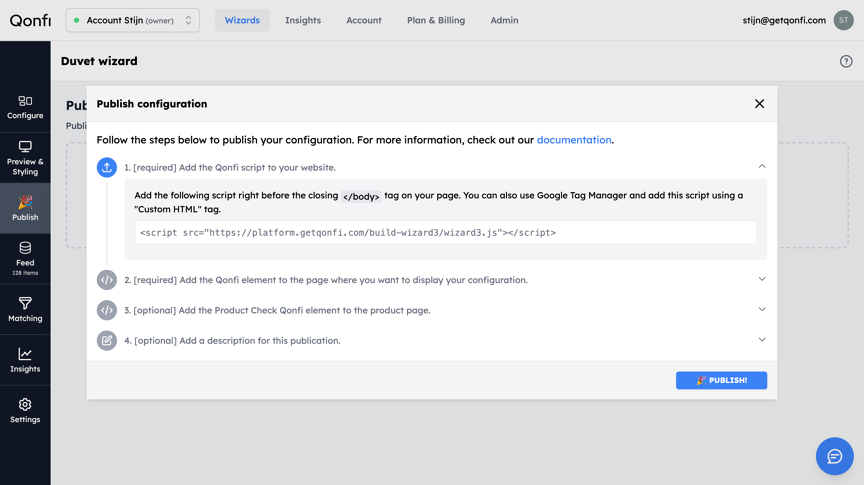Collapse step 1 Qonfi script section

coord(762,166)
